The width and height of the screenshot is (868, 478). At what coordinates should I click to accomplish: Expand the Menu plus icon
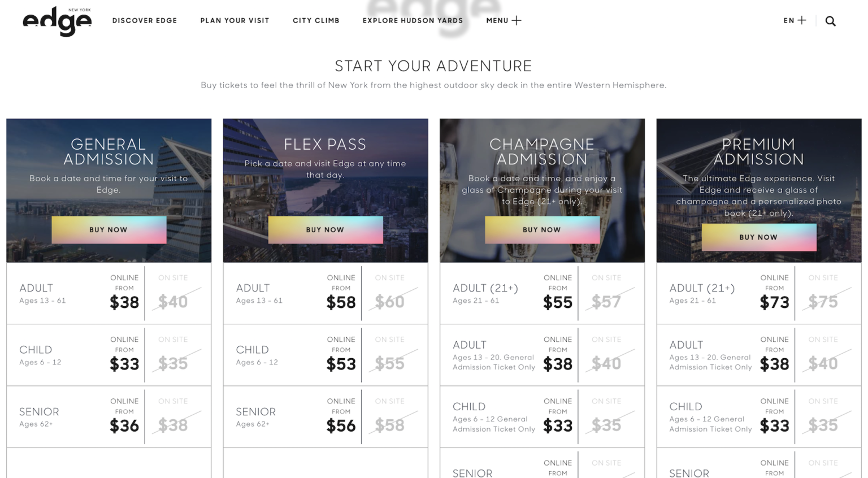[516, 20]
